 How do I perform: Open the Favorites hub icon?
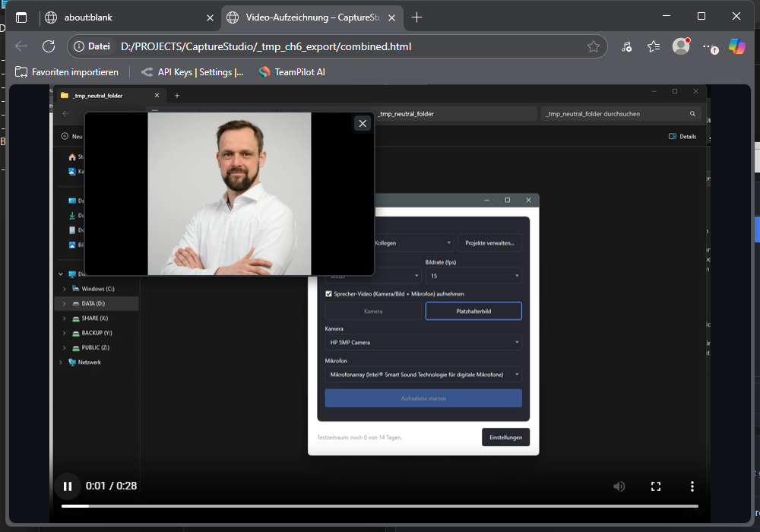pos(654,46)
